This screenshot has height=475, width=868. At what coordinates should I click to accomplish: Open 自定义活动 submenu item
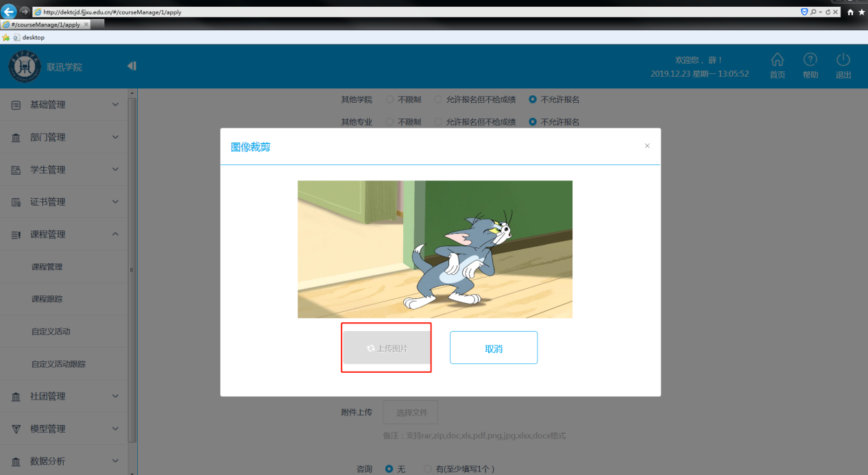point(51,332)
